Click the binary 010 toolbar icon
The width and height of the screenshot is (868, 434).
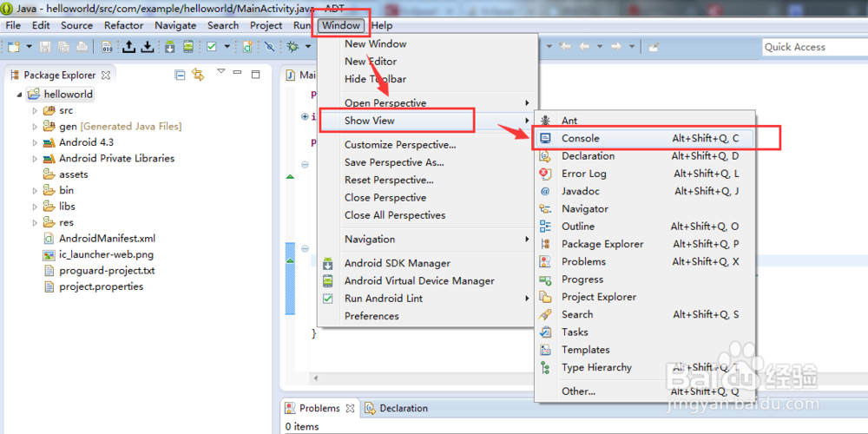(x=107, y=47)
